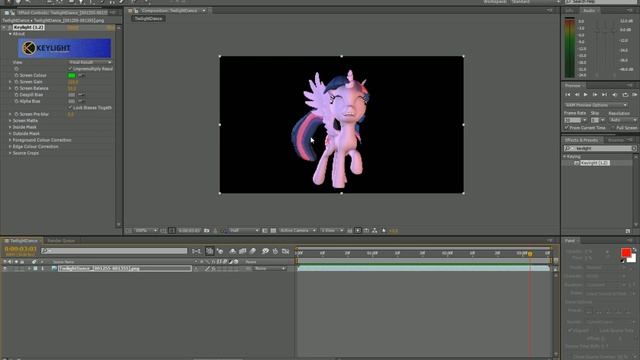Select the Effects & Presets tab
The image size is (640, 360).
581,140
